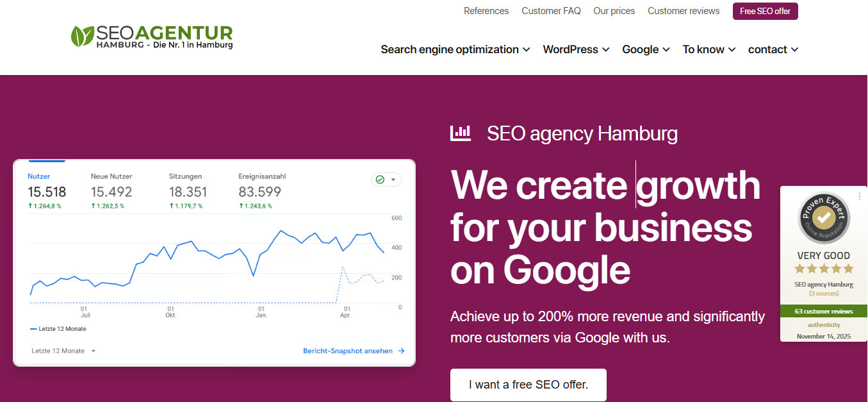Click the three-dot menu on the review widget

[x=860, y=196]
